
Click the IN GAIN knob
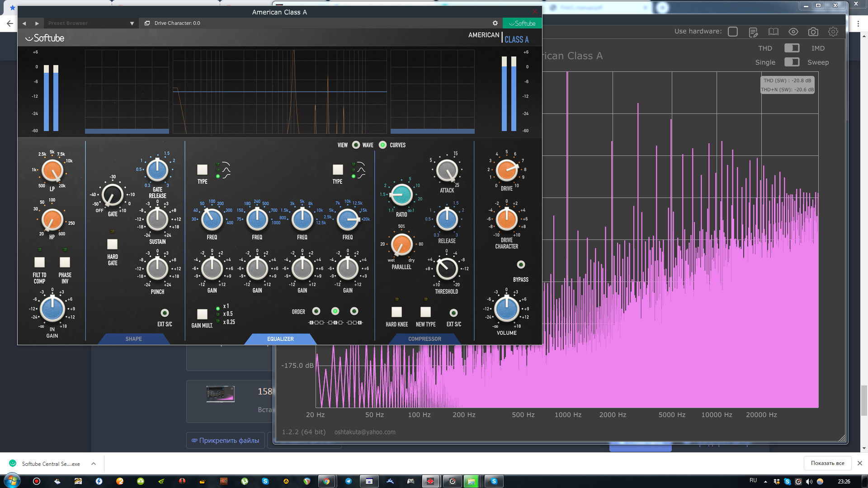pos(52,309)
